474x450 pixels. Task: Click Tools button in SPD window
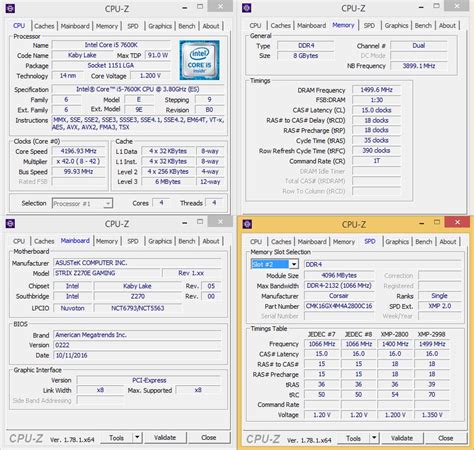point(353,438)
